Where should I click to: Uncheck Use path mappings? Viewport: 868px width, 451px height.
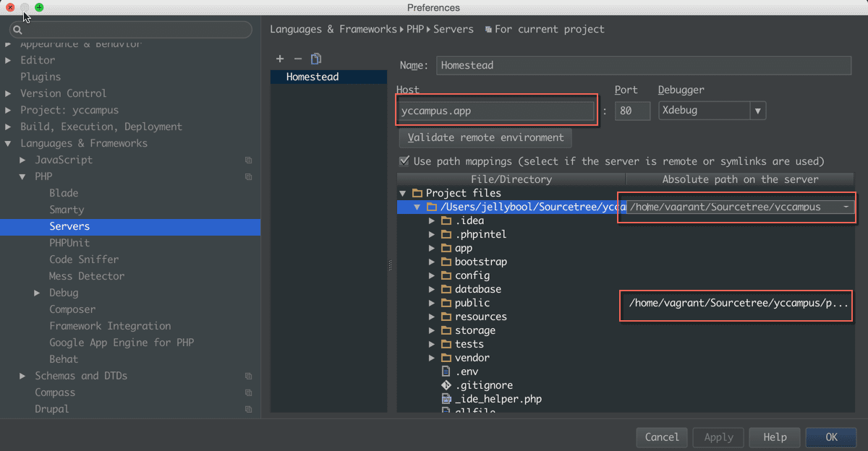pos(404,160)
